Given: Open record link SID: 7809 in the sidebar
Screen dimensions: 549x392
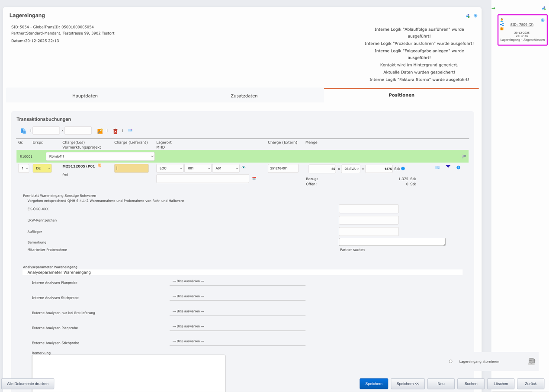Looking at the screenshot, I should coord(522,24).
